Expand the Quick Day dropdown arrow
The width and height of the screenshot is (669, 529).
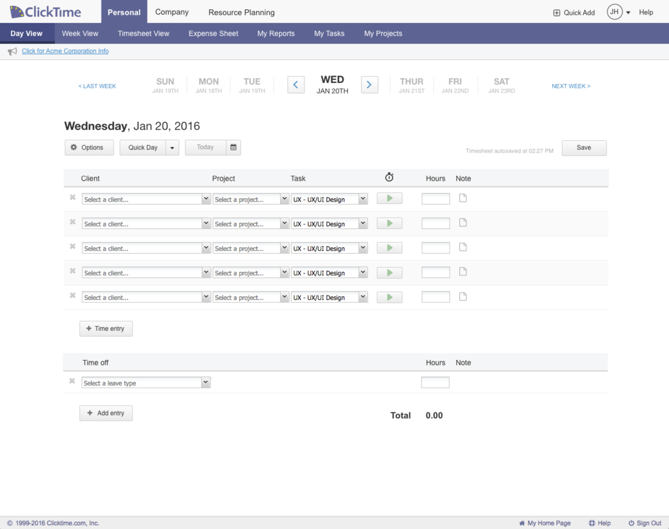pos(172,148)
